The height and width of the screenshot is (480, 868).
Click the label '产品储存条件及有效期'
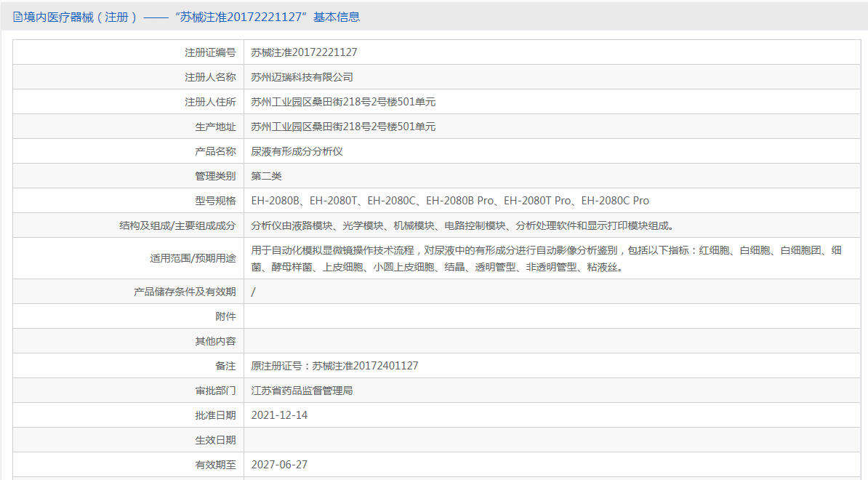pyautogui.click(x=185, y=292)
